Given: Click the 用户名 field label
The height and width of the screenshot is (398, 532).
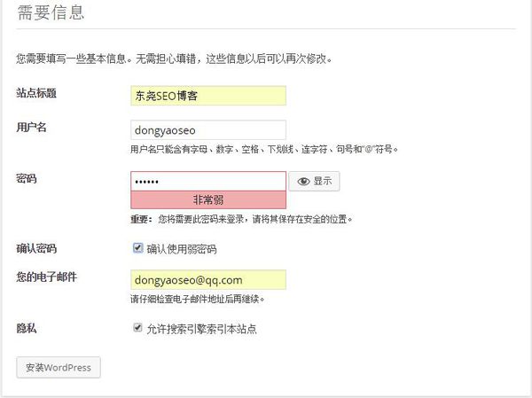Looking at the screenshot, I should point(31,128).
